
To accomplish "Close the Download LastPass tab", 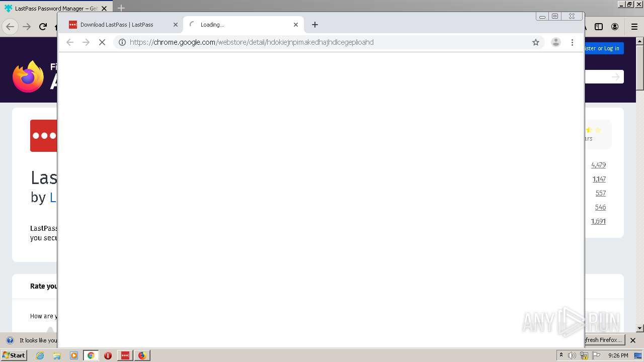I will click(176, 25).
